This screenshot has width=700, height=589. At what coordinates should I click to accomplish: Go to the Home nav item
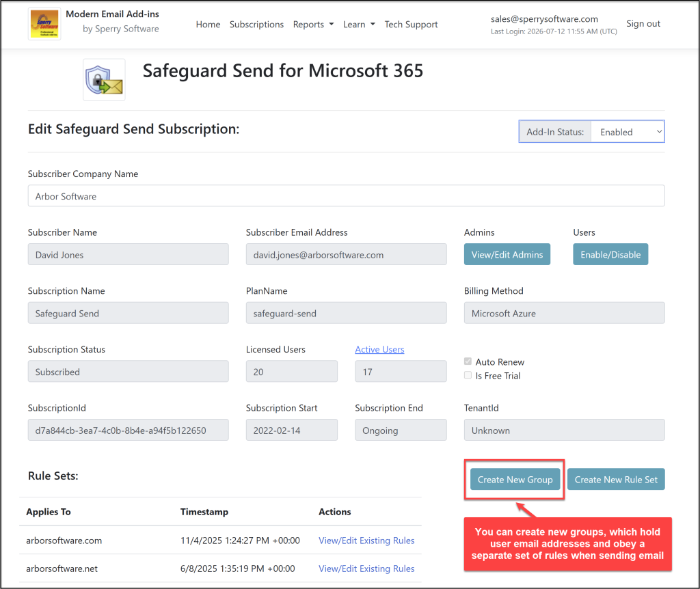[x=208, y=25]
